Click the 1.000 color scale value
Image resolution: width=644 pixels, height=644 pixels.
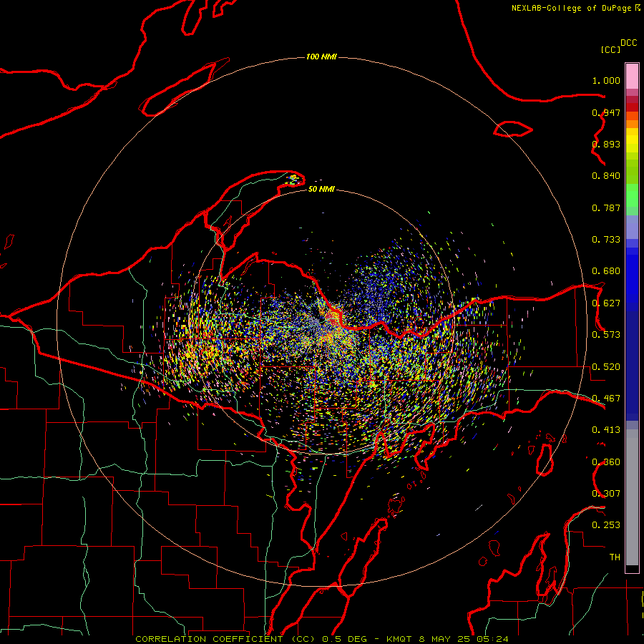pyautogui.click(x=606, y=80)
